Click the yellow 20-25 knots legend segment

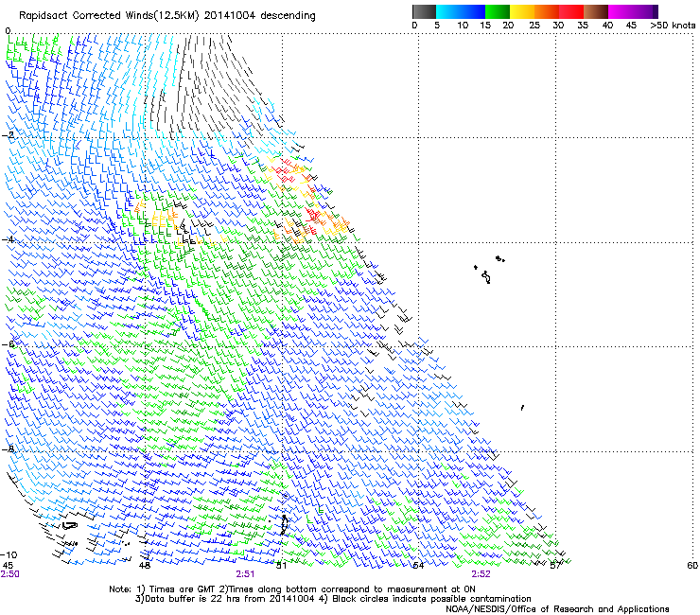[522, 11]
